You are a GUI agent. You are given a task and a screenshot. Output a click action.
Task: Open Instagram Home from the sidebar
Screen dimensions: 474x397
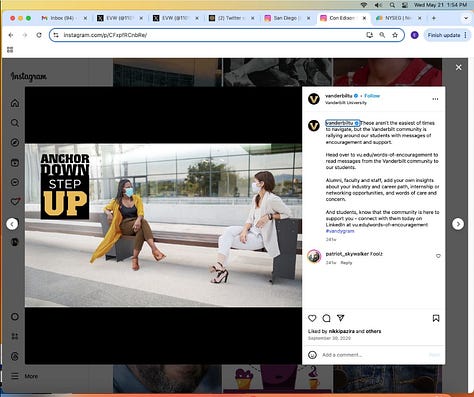[15, 103]
